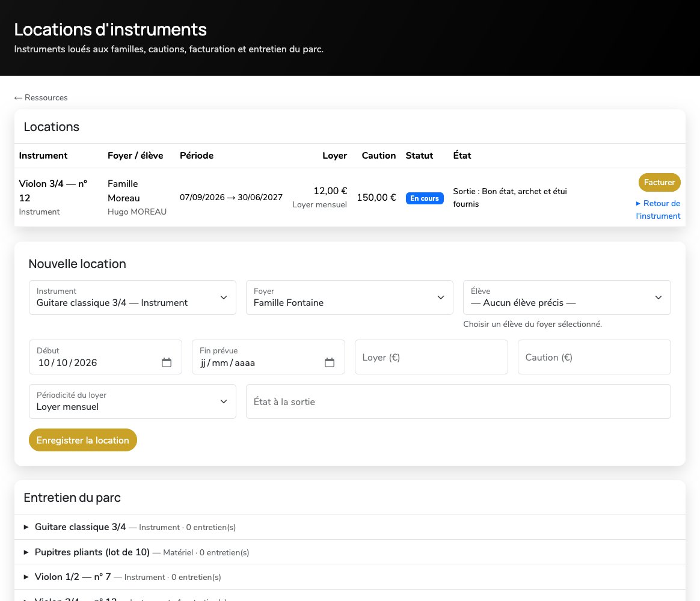Screen dimensions: 700x601
Task: Click the hint Choisir un élève du foyer sélectionné
Action: click(x=533, y=324)
